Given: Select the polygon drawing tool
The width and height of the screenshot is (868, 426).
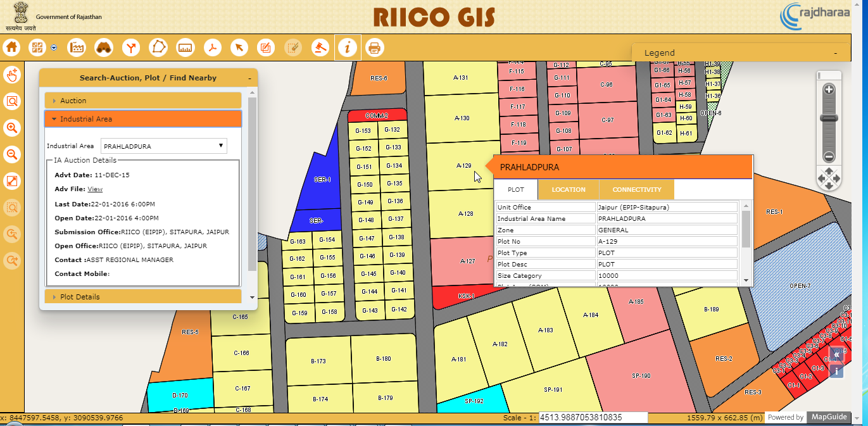Looking at the screenshot, I should click(158, 47).
